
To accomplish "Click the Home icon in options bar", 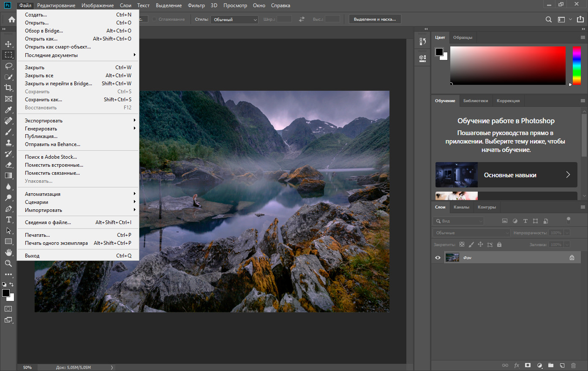I will [x=12, y=19].
